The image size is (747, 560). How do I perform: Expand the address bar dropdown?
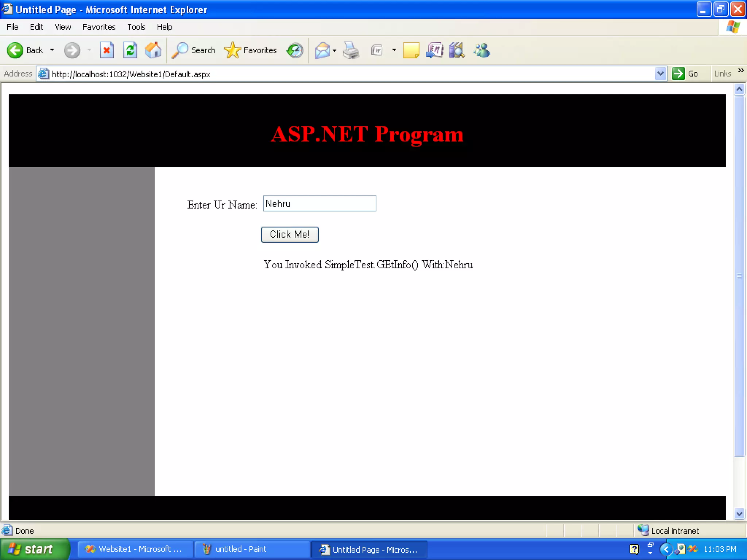click(x=661, y=74)
